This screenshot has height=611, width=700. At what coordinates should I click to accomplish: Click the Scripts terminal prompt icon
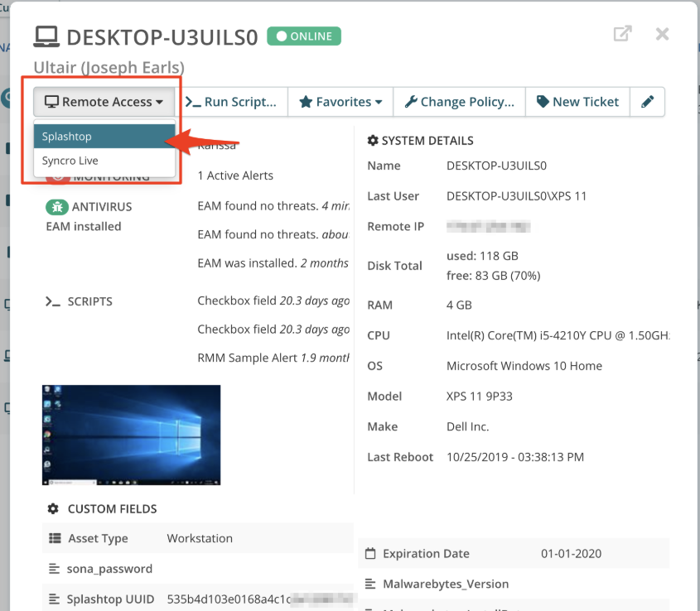(53, 301)
